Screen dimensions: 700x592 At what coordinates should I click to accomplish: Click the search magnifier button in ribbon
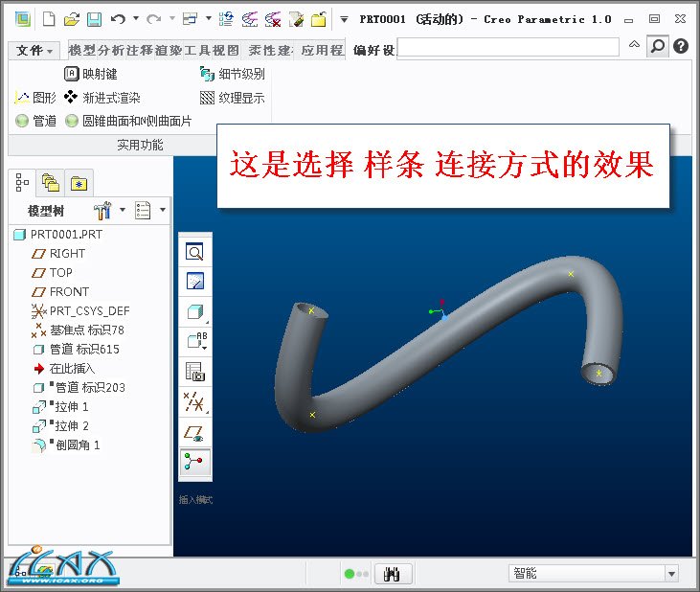coord(657,46)
